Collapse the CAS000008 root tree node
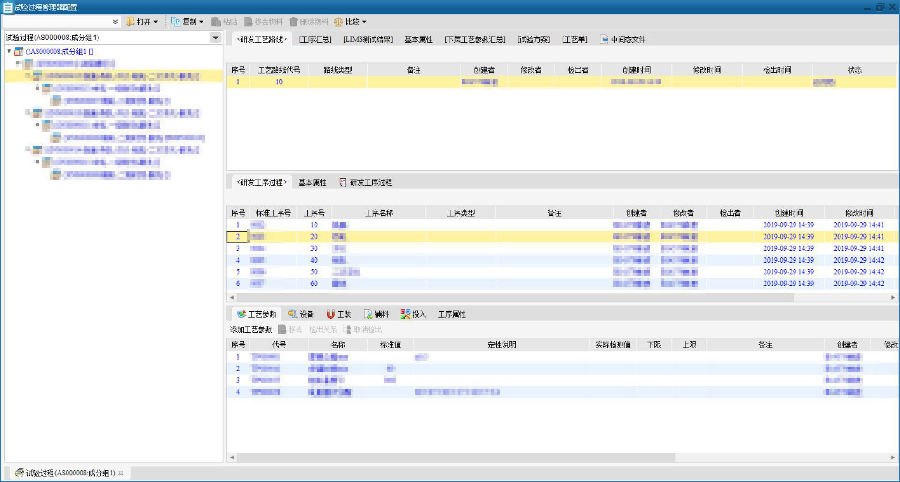This screenshot has width=900, height=482. (x=9, y=50)
